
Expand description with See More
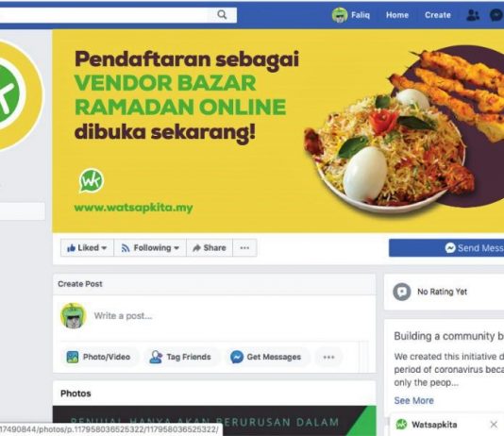pyautogui.click(x=414, y=400)
